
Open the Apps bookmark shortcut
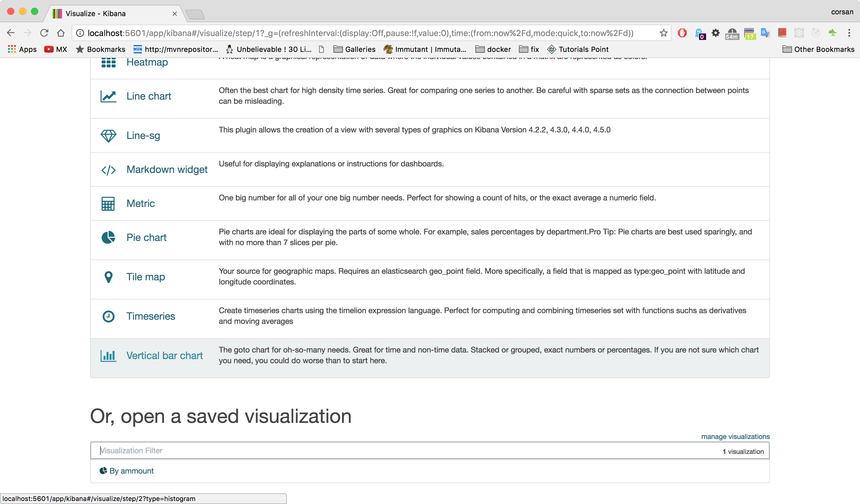coord(22,50)
